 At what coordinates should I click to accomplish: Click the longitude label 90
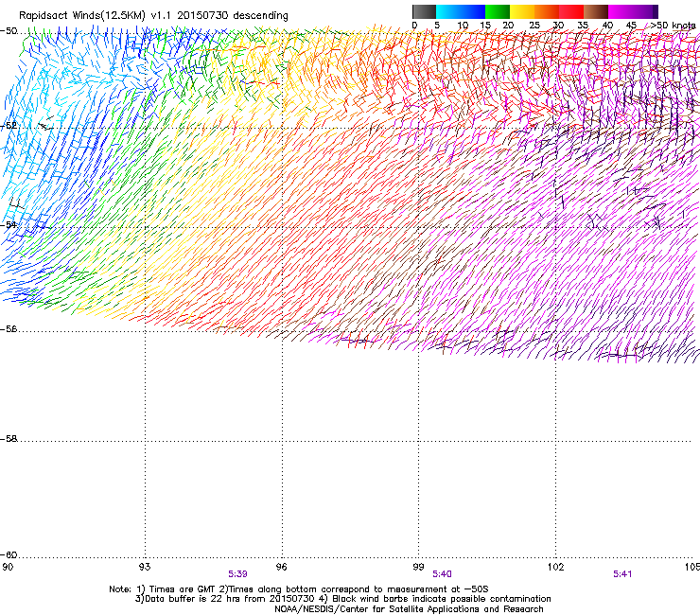coord(8,567)
